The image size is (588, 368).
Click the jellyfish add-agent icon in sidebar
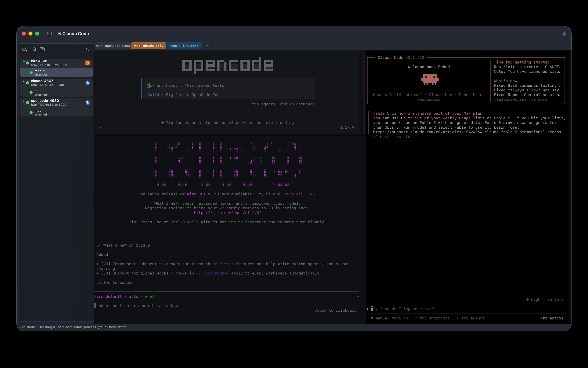24,49
